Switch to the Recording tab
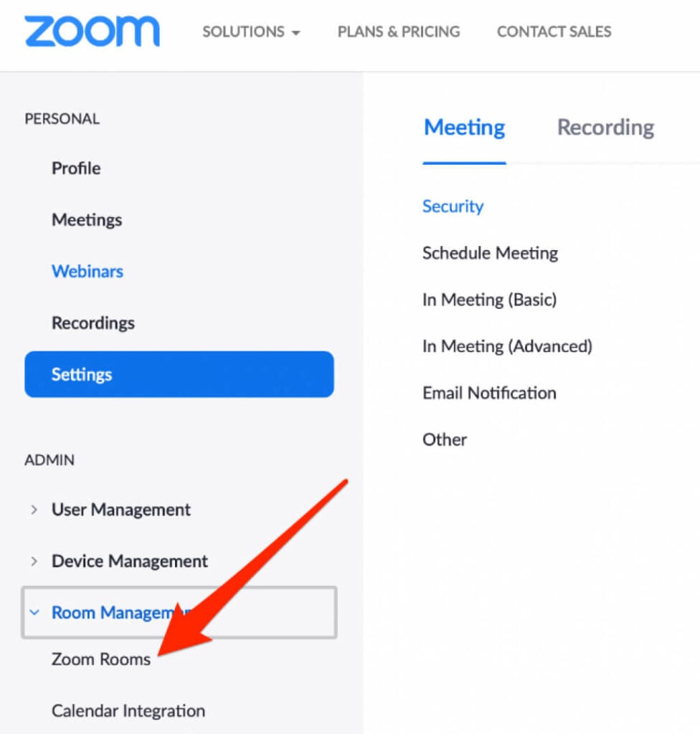Viewport: 700px width, 734px height. [x=605, y=128]
